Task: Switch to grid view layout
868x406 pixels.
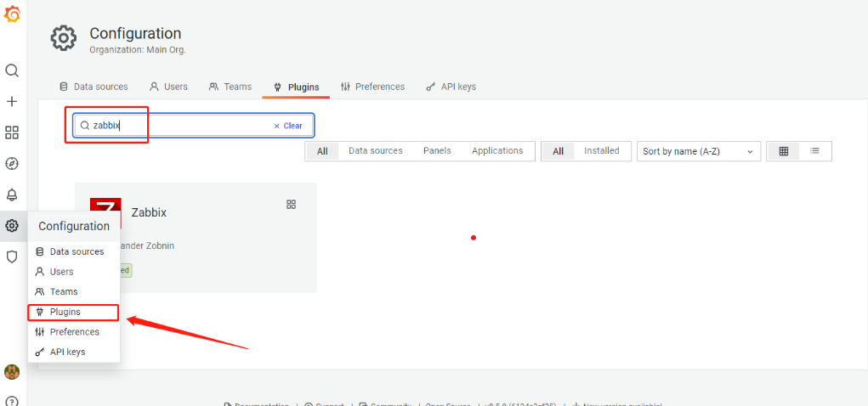Action: tap(783, 151)
